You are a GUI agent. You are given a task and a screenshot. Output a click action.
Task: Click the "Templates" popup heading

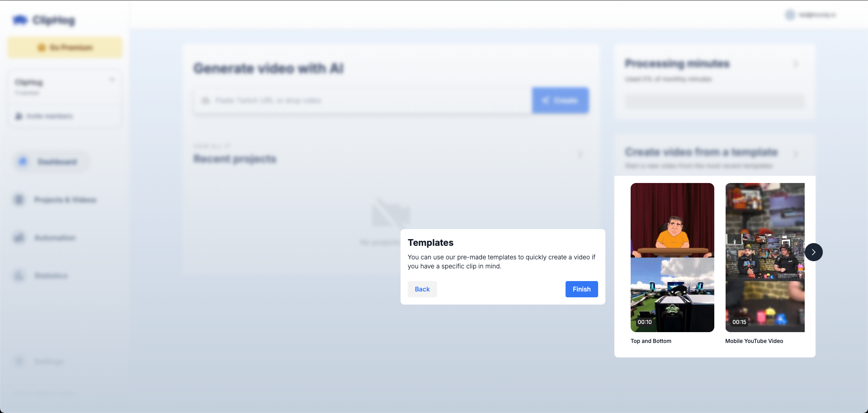click(x=430, y=243)
